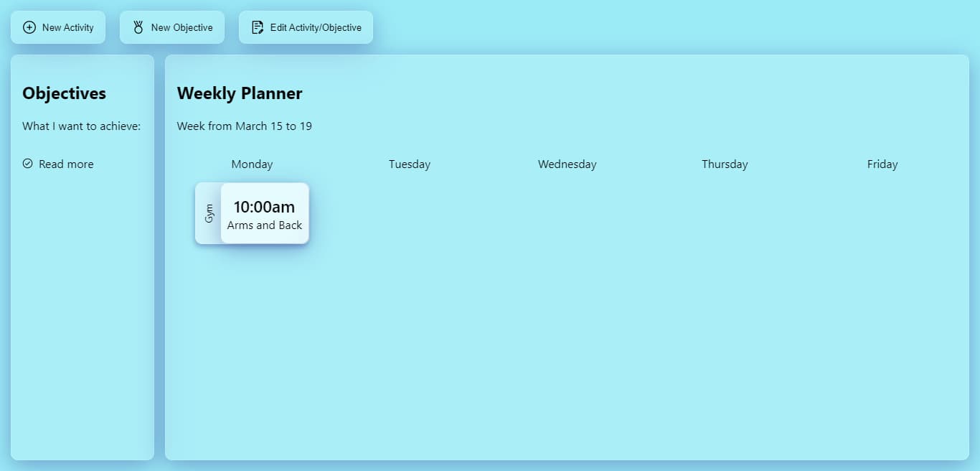
Task: Select the Thursday column header
Action: (x=725, y=164)
